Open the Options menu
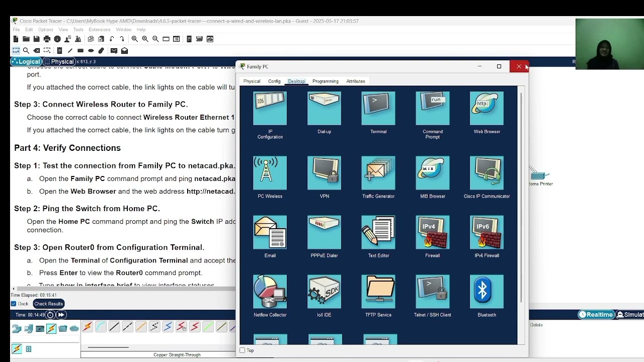The width and height of the screenshot is (644, 362). tap(45, 30)
